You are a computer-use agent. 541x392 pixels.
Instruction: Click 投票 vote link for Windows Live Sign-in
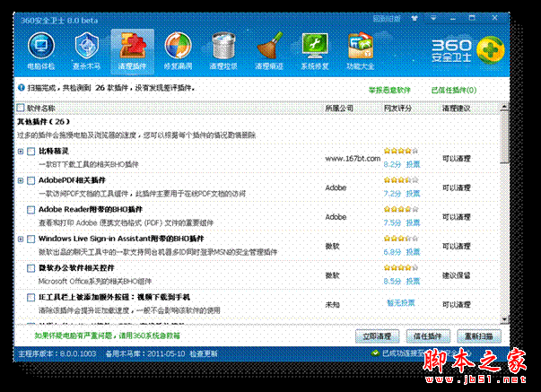point(413,252)
